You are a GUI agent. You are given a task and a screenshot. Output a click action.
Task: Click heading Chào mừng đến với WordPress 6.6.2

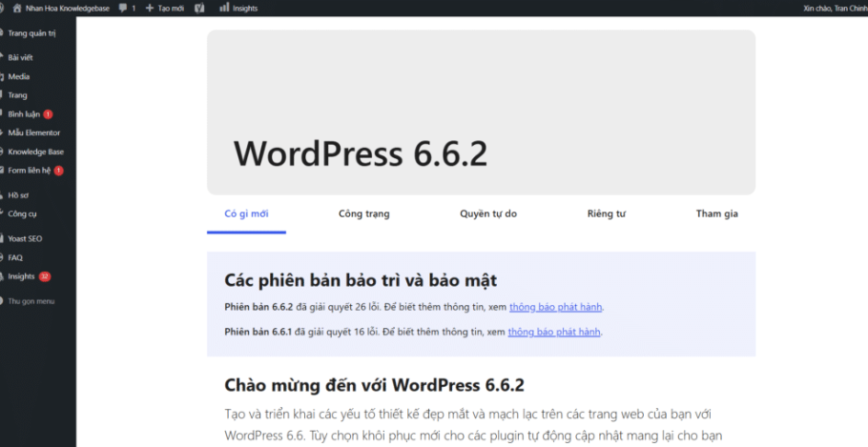click(374, 385)
